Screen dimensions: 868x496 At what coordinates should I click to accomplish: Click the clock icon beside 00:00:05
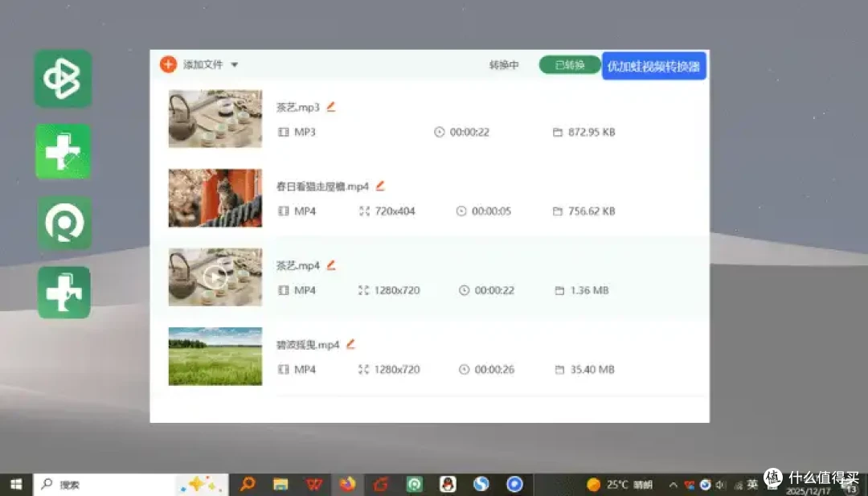coord(461,211)
